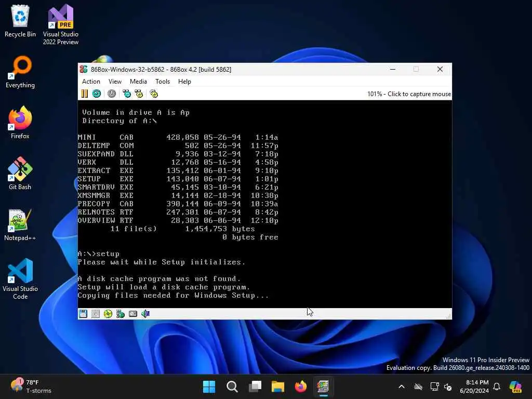Viewport: 532px width, 399px height.
Task: Select Visual Studio 2022 Preview desktop icon
Action: [61, 25]
